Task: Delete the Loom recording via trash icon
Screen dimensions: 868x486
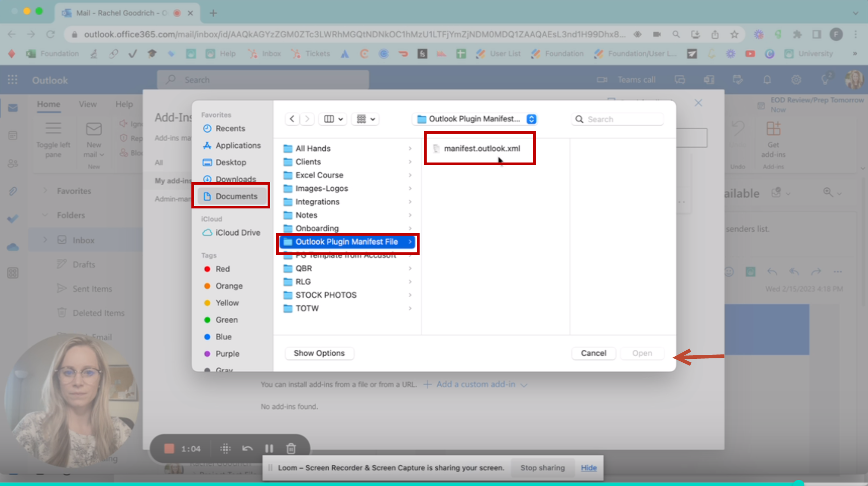Action: coord(291,448)
